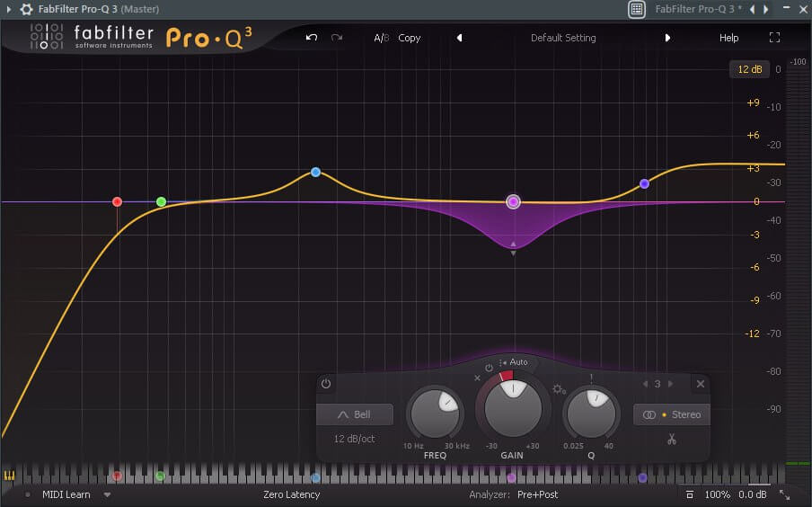812x507 pixels.
Task: Click the plugin picker grid icon
Action: [x=637, y=9]
